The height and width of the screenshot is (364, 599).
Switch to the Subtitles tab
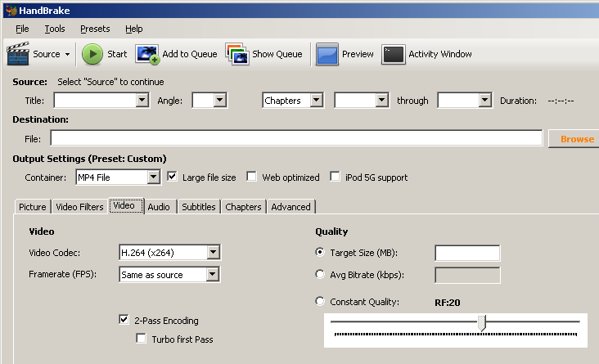point(199,207)
